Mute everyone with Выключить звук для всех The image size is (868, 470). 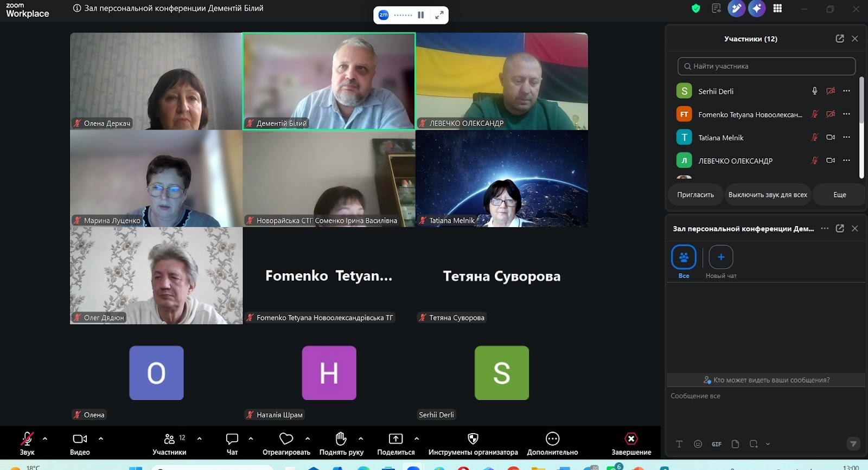768,195
